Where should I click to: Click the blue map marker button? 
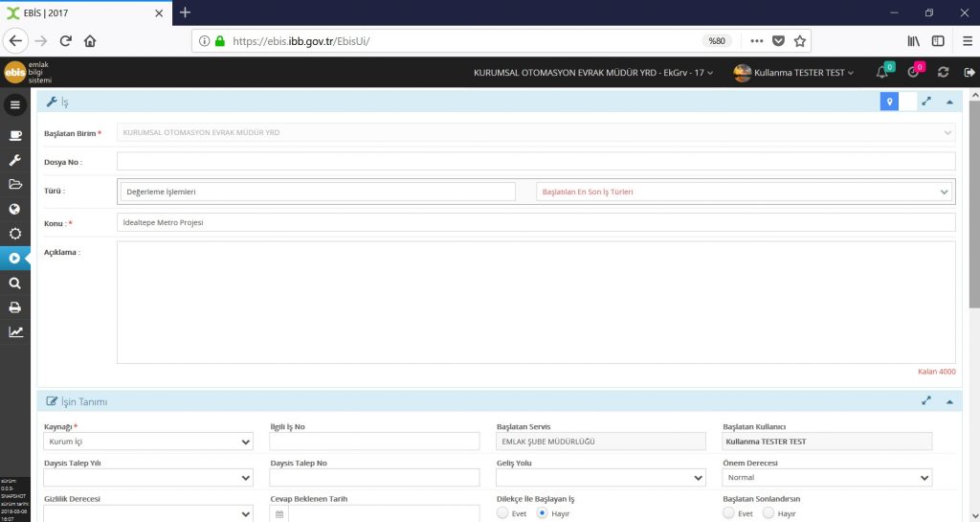[889, 102]
